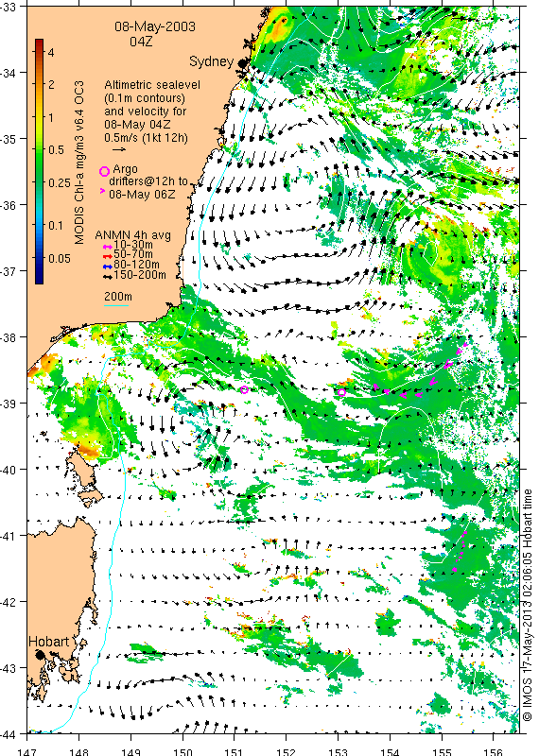The height and width of the screenshot is (756, 539).
Task: Click the black Sydney city marker dot
Action: 242,62
